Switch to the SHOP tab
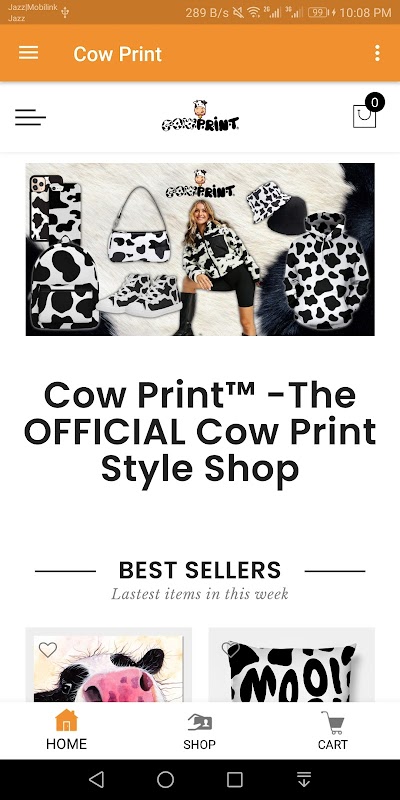Screen dimensions: 400x800 [199, 732]
